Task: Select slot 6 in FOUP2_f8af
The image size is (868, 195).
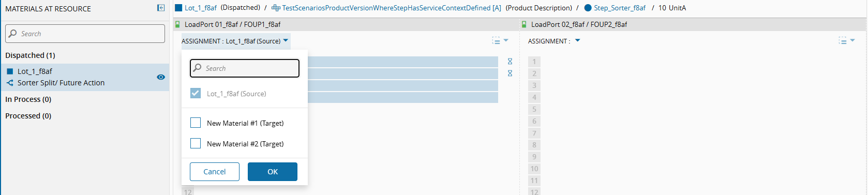Action: click(x=534, y=121)
